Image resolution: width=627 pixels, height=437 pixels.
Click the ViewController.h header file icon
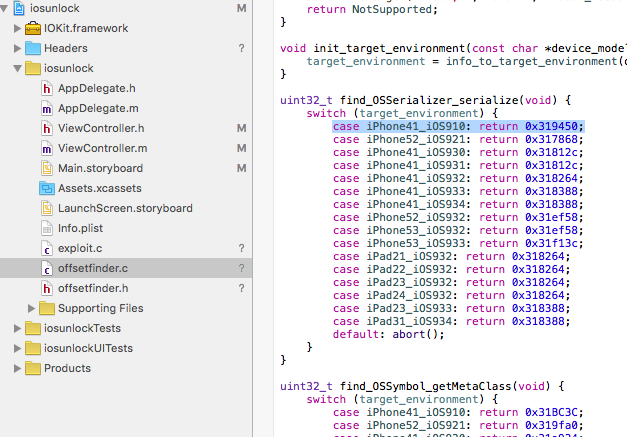[47, 128]
